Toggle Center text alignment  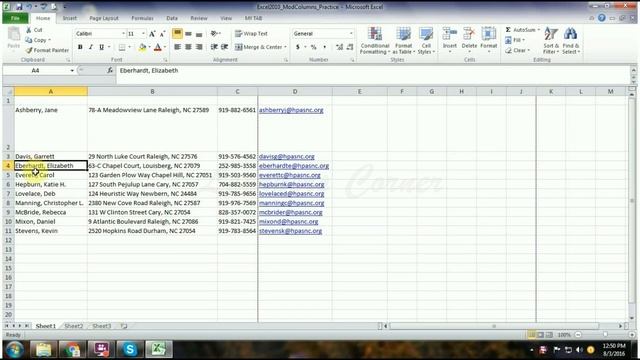click(188, 47)
